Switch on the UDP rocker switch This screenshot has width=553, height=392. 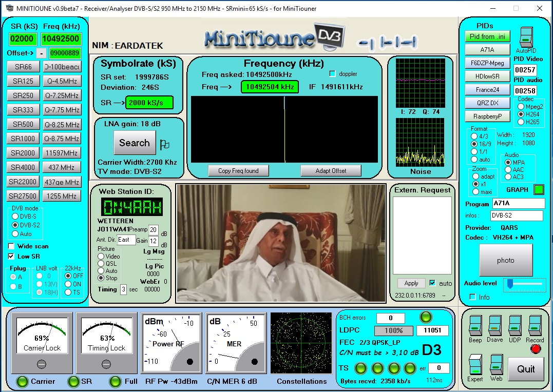(x=515, y=325)
